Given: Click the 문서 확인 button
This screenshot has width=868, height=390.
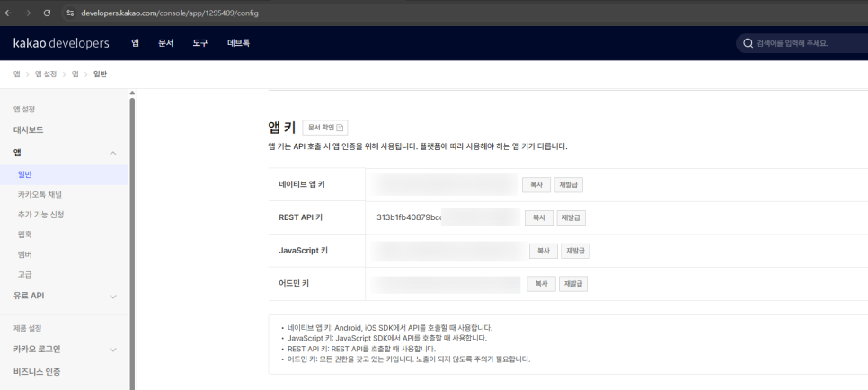Looking at the screenshot, I should pos(325,128).
